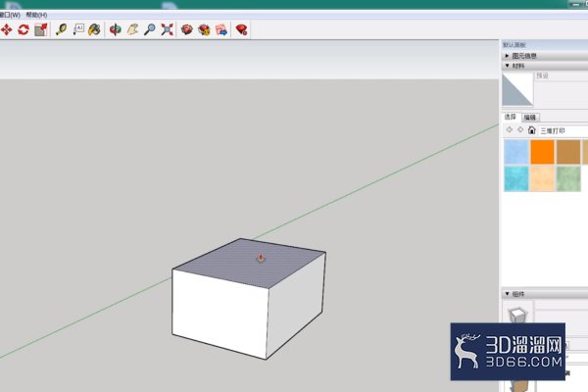This screenshot has width=588, height=392.
Task: Select the Rotate tool
Action: [24, 29]
